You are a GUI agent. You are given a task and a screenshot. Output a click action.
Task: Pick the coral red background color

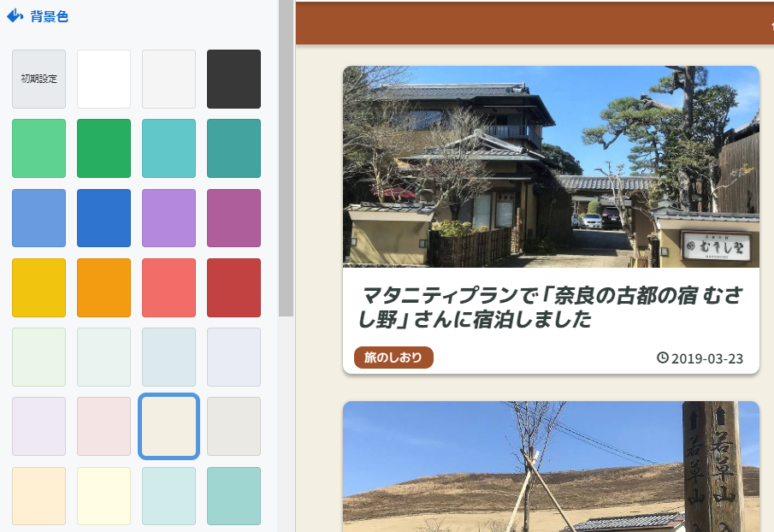(x=168, y=287)
